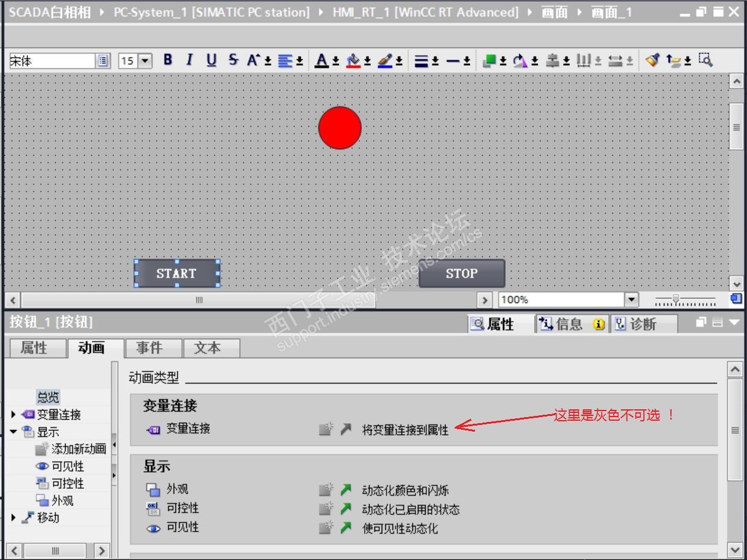Open the font color dropdown arrow
This screenshot has width=747, height=560.
click(x=336, y=61)
